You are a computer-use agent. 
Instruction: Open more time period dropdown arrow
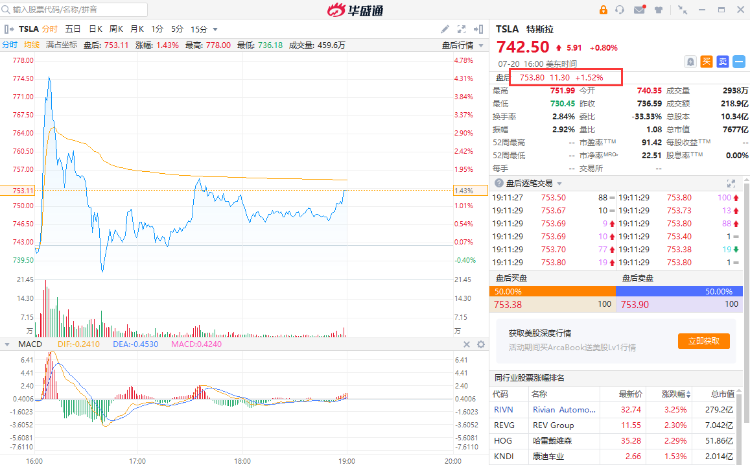pos(215,30)
